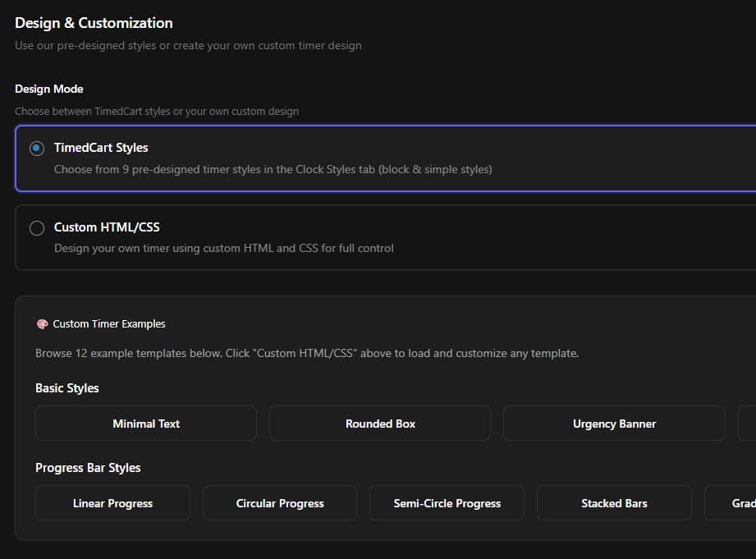
Task: Click the Progress Bar Styles heading
Action: coord(88,467)
